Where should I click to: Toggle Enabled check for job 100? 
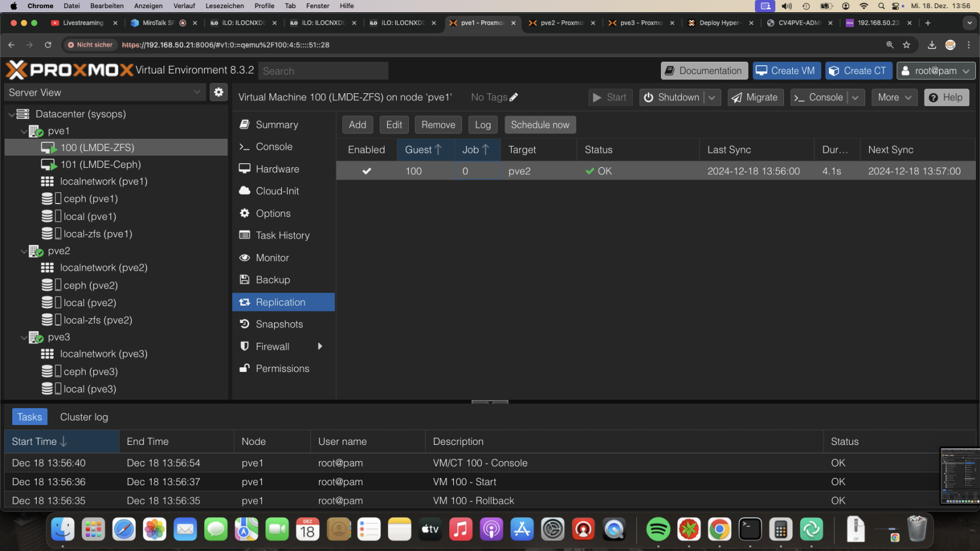[x=366, y=171]
